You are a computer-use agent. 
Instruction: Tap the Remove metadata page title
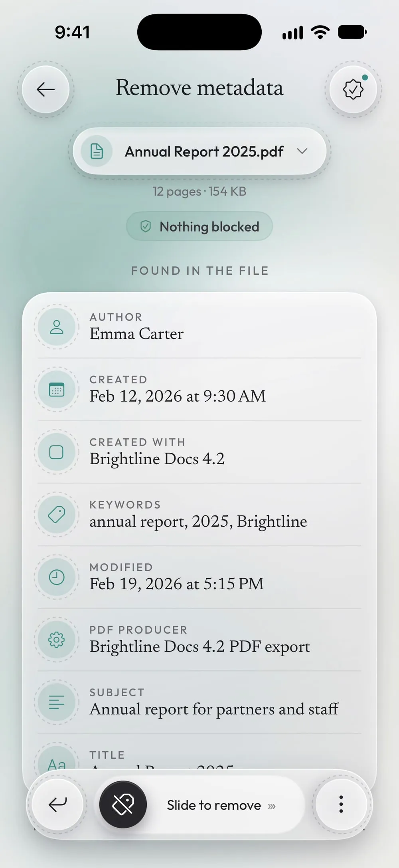(199, 88)
